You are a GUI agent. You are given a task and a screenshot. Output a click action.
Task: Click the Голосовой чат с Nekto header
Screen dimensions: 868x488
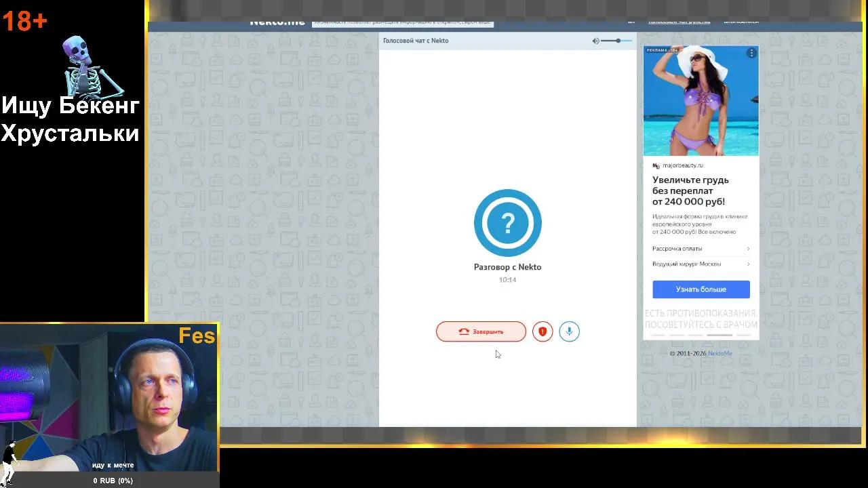(x=416, y=41)
